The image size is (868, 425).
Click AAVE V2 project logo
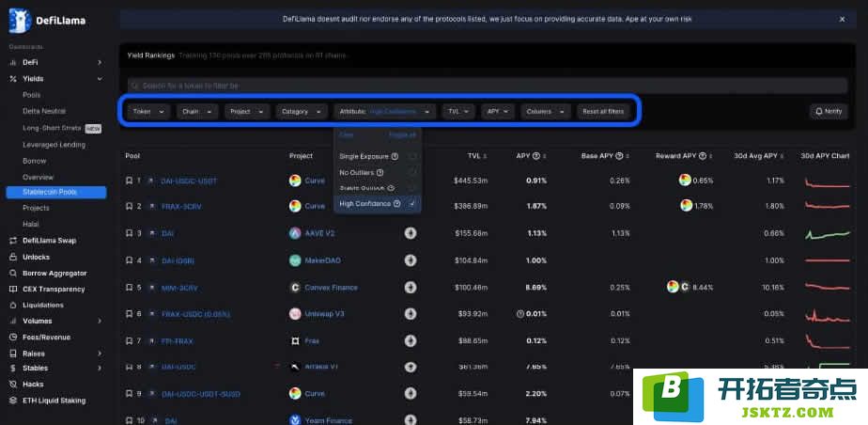(x=295, y=233)
